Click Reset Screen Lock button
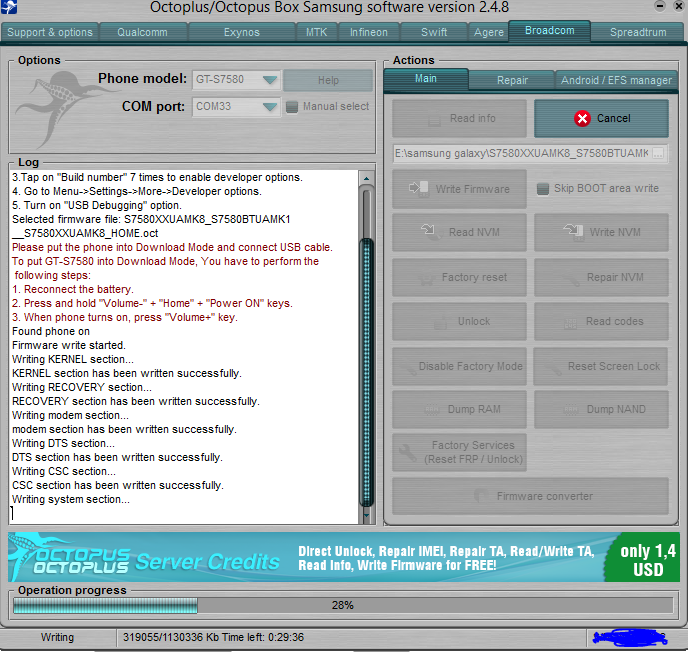688x652 pixels. coord(601,366)
